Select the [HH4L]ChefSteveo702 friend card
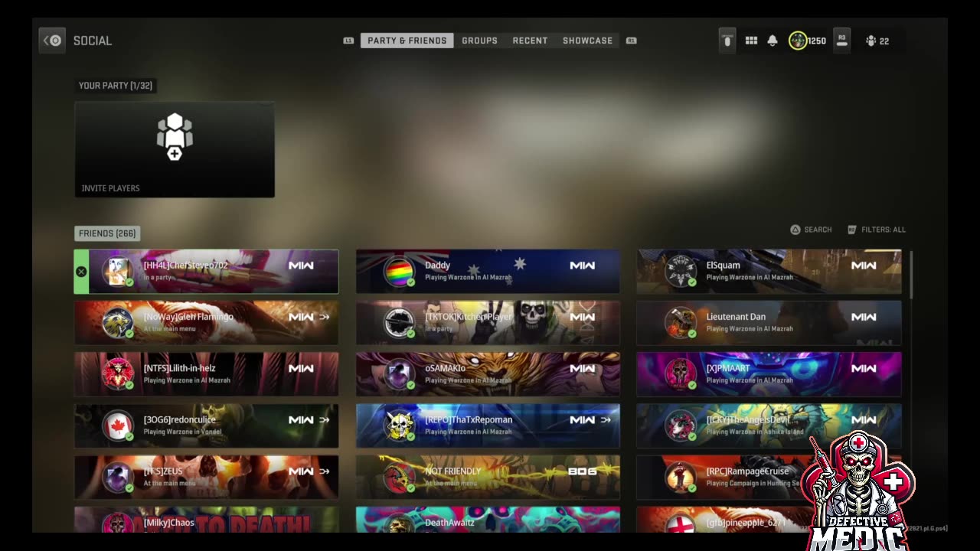Image resolution: width=980 pixels, height=551 pixels. coord(206,272)
